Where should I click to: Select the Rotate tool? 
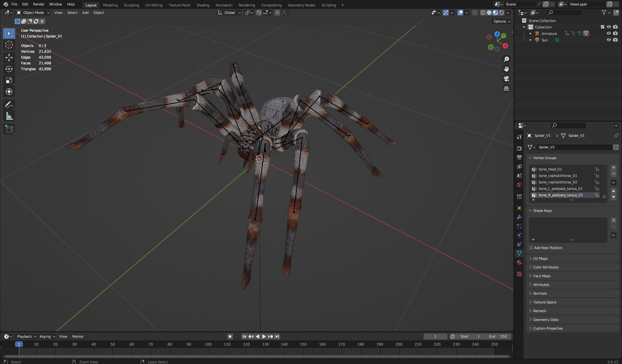click(9, 69)
